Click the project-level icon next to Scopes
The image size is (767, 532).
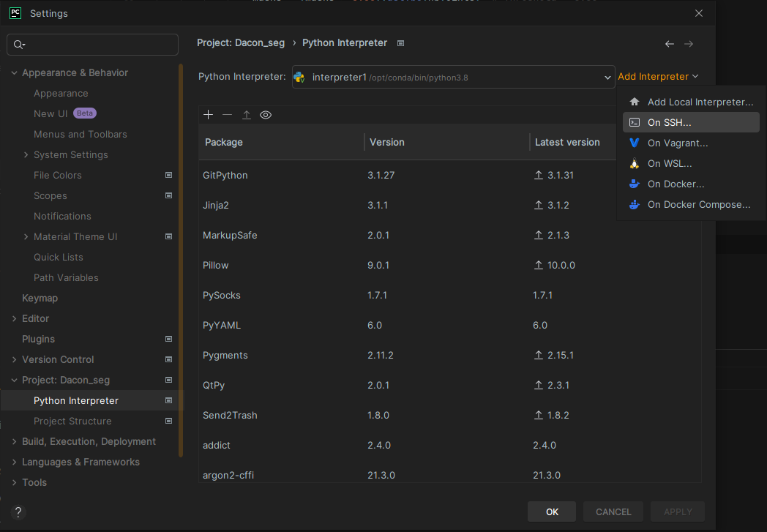pyautogui.click(x=169, y=195)
